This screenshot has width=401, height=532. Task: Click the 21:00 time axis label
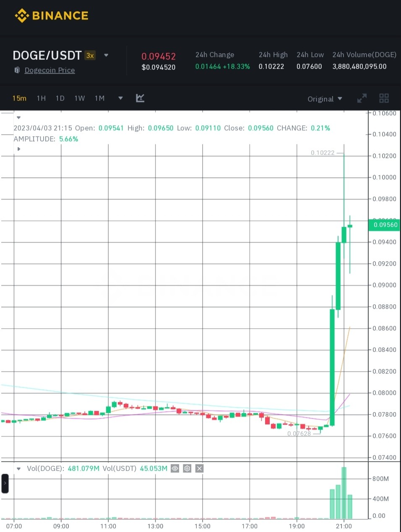pos(344,526)
